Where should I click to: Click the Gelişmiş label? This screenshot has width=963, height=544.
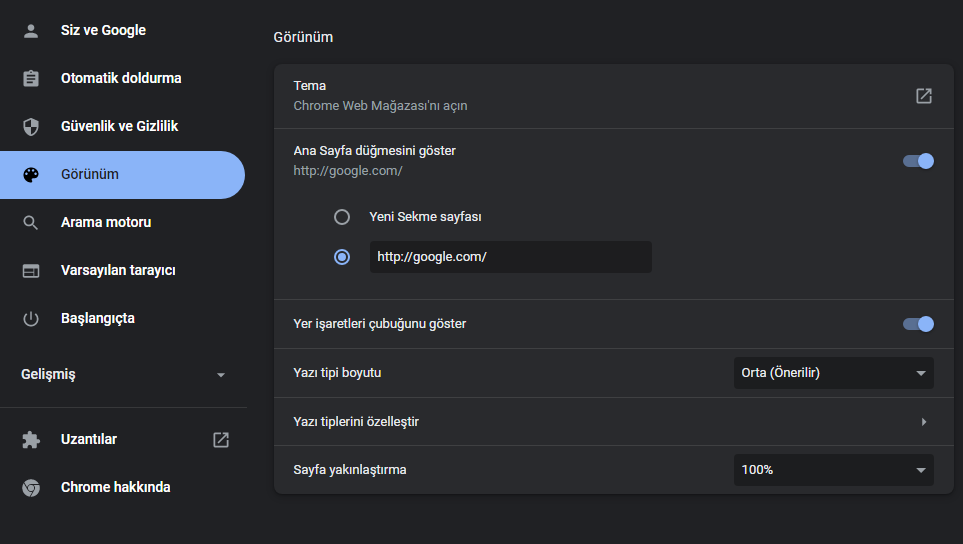[x=48, y=375]
